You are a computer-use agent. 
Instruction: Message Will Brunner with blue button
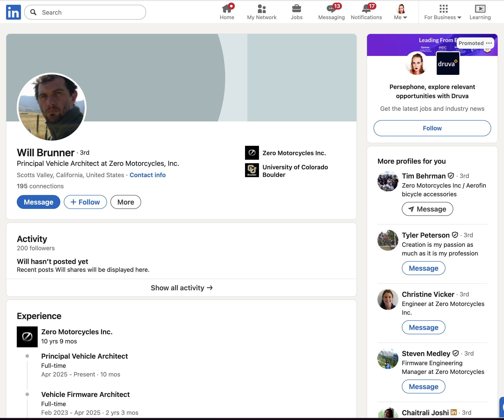[x=38, y=202]
